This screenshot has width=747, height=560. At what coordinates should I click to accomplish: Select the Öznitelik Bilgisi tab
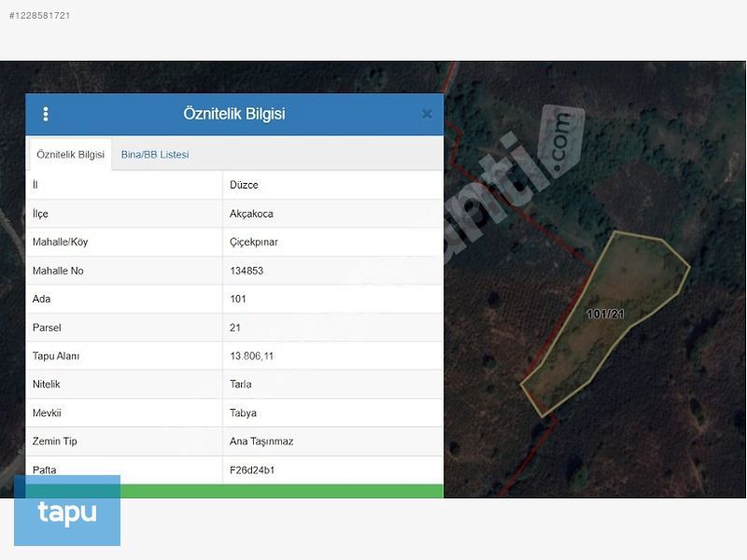(71, 155)
